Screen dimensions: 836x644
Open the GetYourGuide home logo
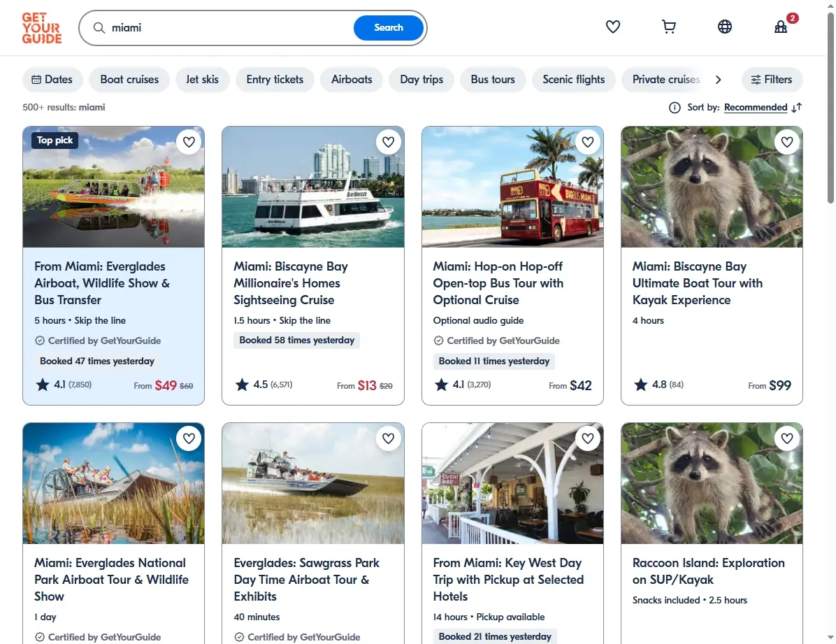click(41, 28)
